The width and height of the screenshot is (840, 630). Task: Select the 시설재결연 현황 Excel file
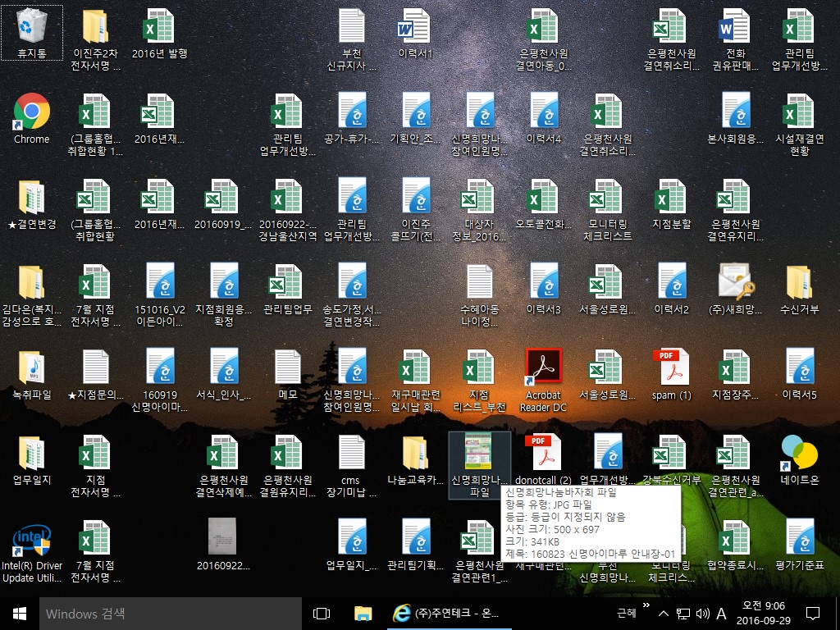click(x=799, y=125)
